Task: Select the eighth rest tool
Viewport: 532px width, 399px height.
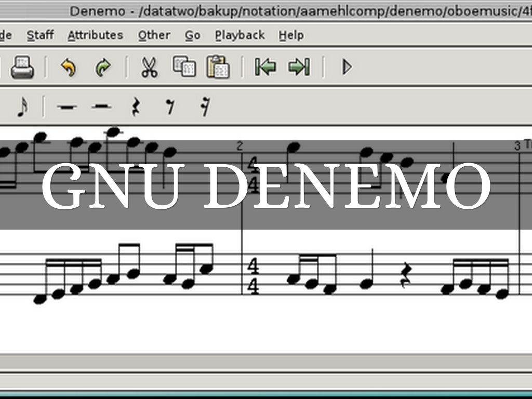Action: point(170,107)
